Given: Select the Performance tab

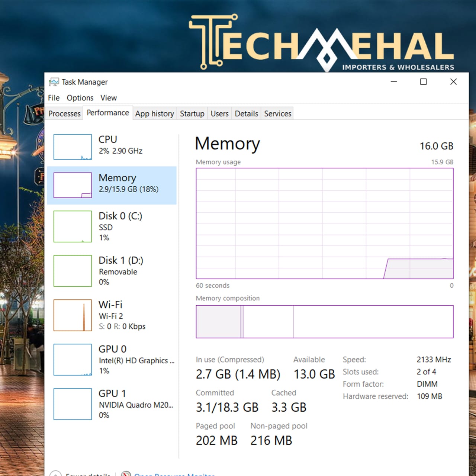Looking at the screenshot, I should (x=108, y=113).
